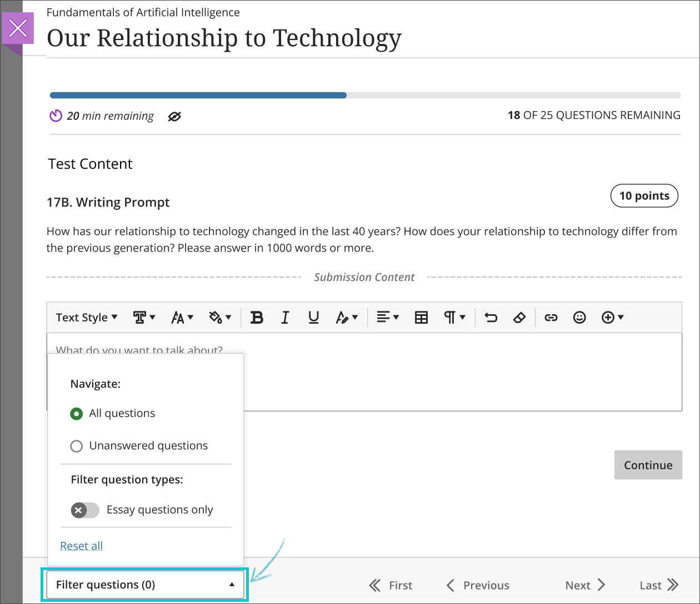Undo the last editor action
The height and width of the screenshot is (604, 700).
point(491,317)
